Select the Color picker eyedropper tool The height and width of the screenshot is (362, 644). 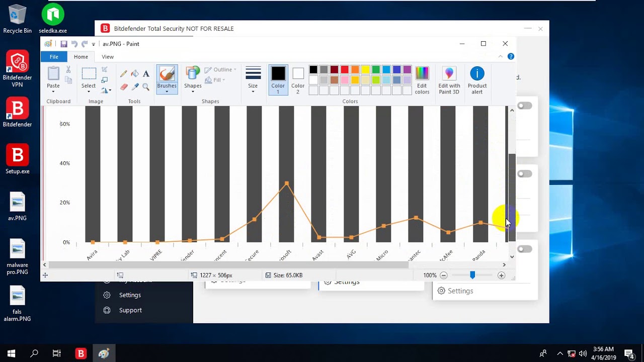(x=135, y=87)
